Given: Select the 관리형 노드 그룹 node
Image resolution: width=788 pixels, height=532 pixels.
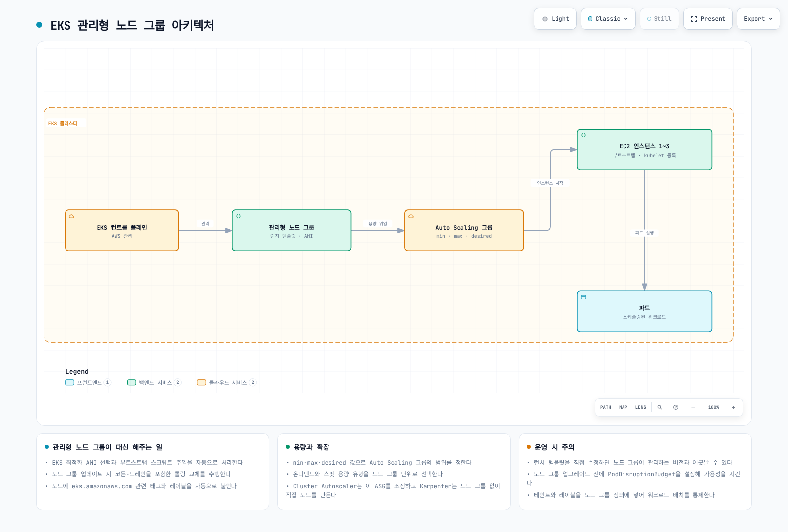Looking at the screenshot, I should 292,231.
